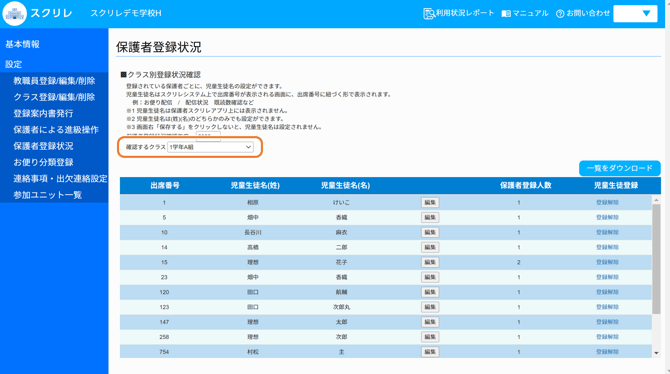This screenshot has width=670, height=374.
Task: Open 設定 section in the sidebar
Action: [x=13, y=64]
